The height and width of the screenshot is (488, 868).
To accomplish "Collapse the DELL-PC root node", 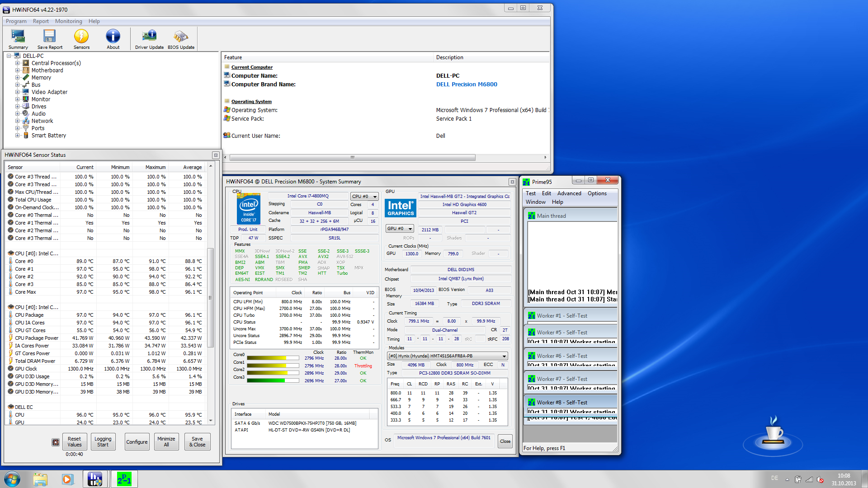I will 9,56.
